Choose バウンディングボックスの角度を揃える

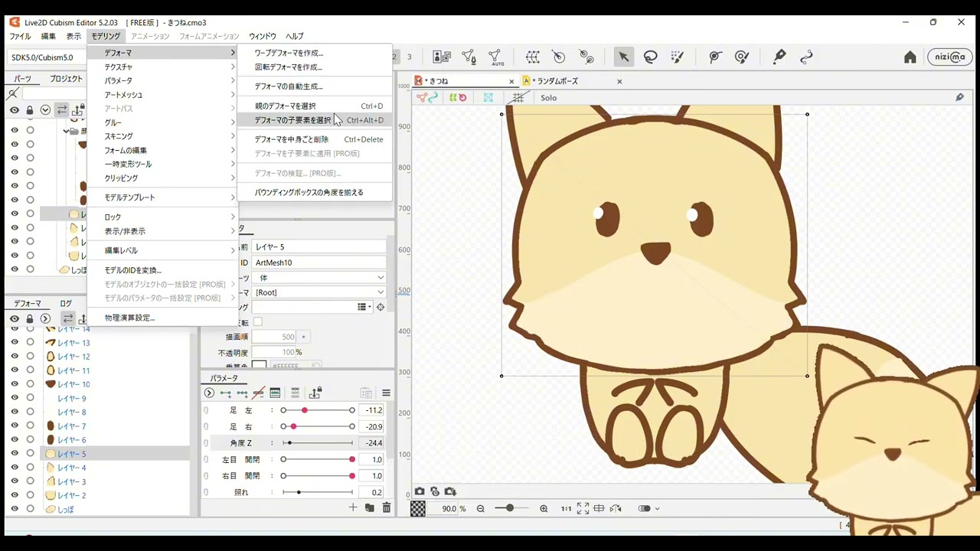[314, 193]
